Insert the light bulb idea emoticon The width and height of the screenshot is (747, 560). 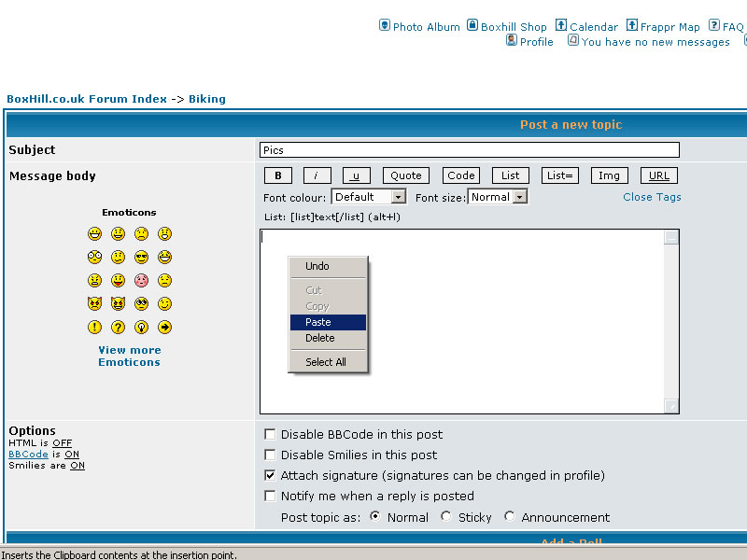click(x=141, y=328)
